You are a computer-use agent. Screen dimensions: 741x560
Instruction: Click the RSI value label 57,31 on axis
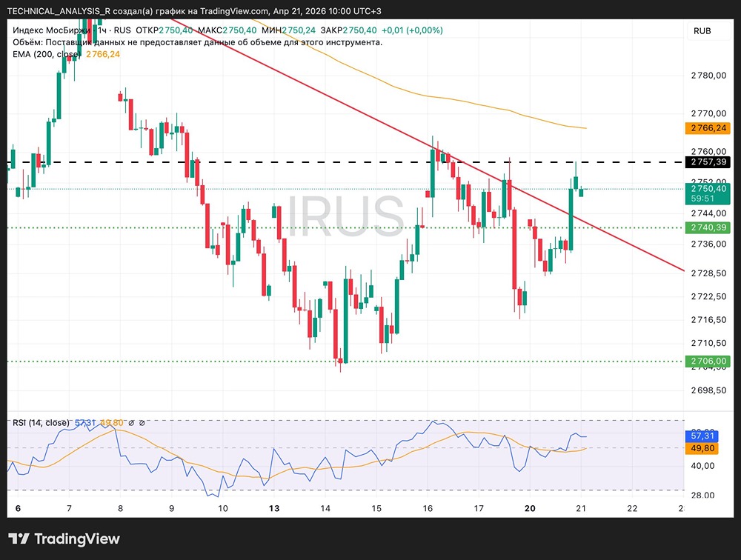[701, 436]
